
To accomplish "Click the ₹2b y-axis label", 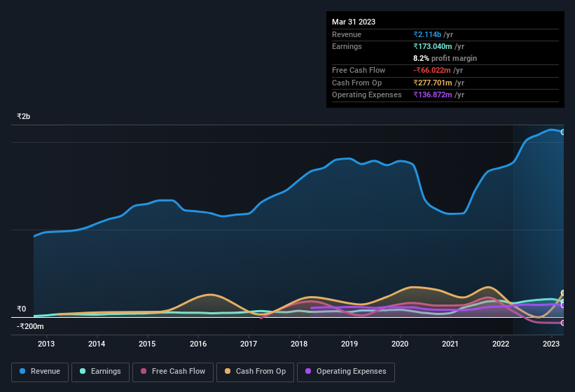I will click(24, 116).
